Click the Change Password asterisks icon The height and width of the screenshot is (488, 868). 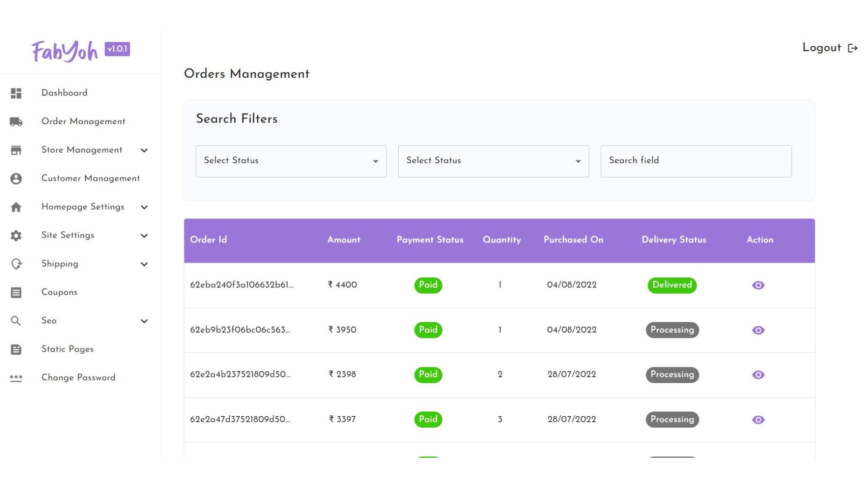pyautogui.click(x=16, y=378)
